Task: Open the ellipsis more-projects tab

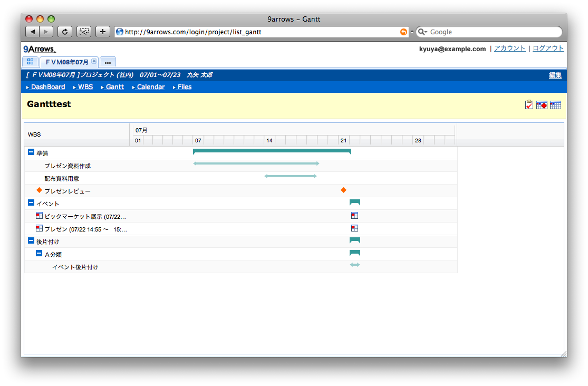Action: click(x=108, y=62)
